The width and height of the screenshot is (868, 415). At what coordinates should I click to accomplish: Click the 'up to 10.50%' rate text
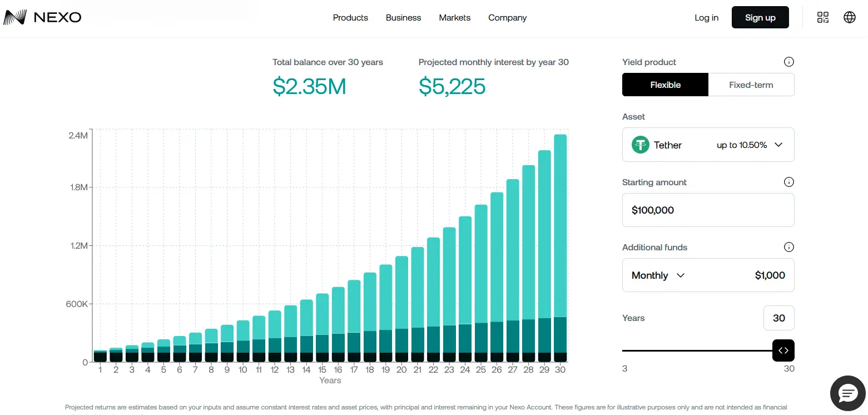pyautogui.click(x=742, y=145)
